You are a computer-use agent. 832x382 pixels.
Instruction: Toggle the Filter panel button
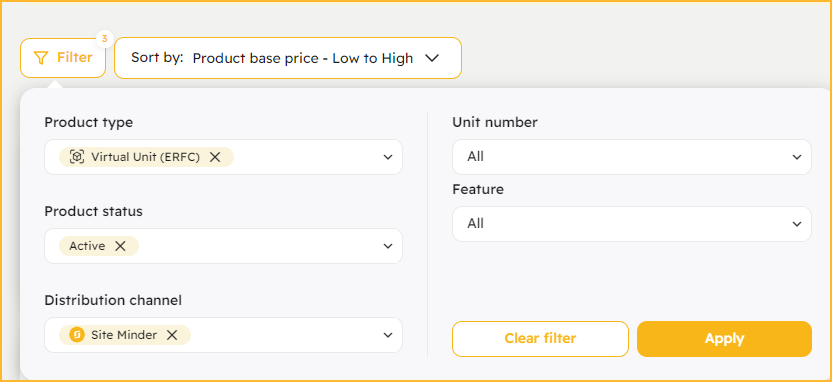coord(63,58)
